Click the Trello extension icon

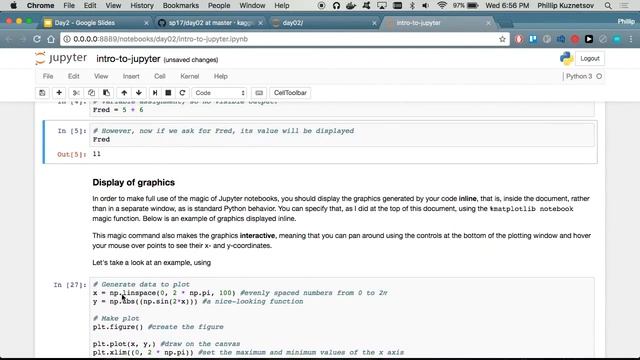pyautogui.click(x=533, y=39)
